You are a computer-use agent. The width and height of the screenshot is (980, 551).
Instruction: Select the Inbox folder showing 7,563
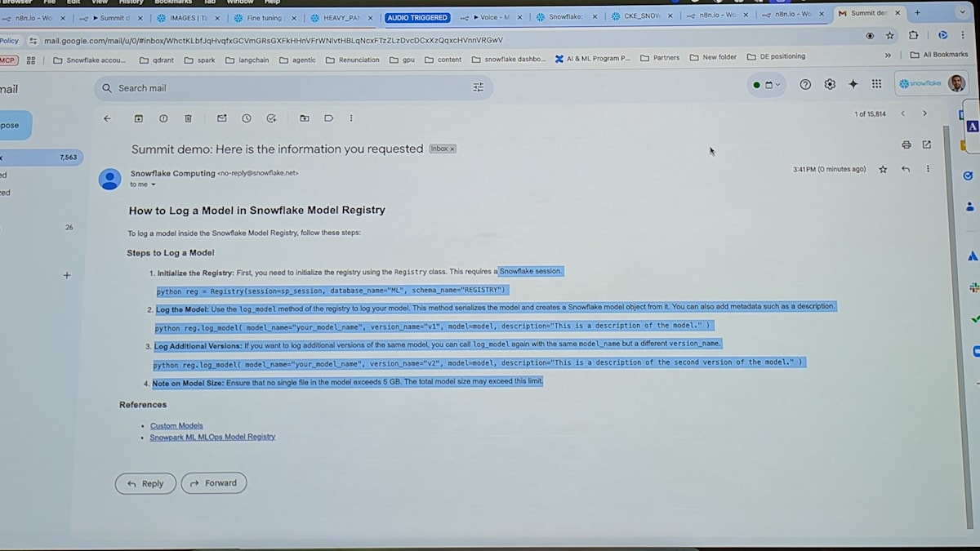pos(41,157)
